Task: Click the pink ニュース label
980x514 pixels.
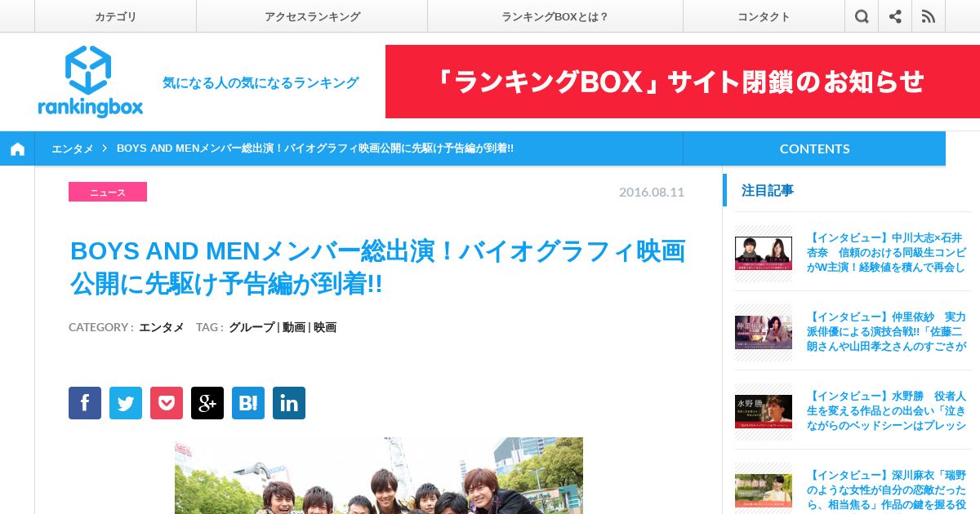Action: 108,192
